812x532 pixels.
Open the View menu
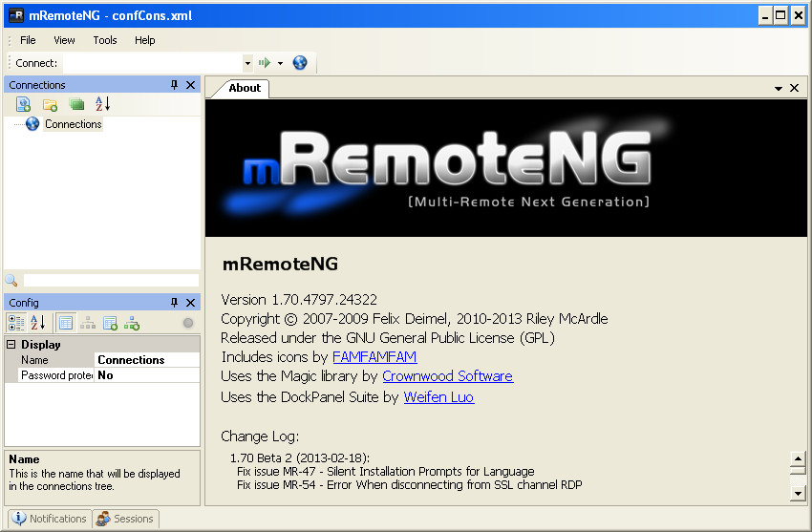[x=64, y=40]
